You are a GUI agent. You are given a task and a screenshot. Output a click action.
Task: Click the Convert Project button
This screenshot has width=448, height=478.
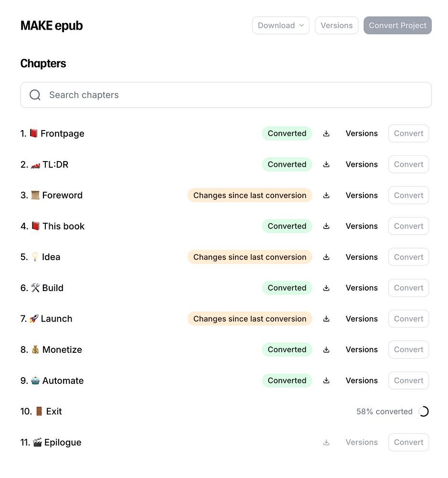[397, 26]
